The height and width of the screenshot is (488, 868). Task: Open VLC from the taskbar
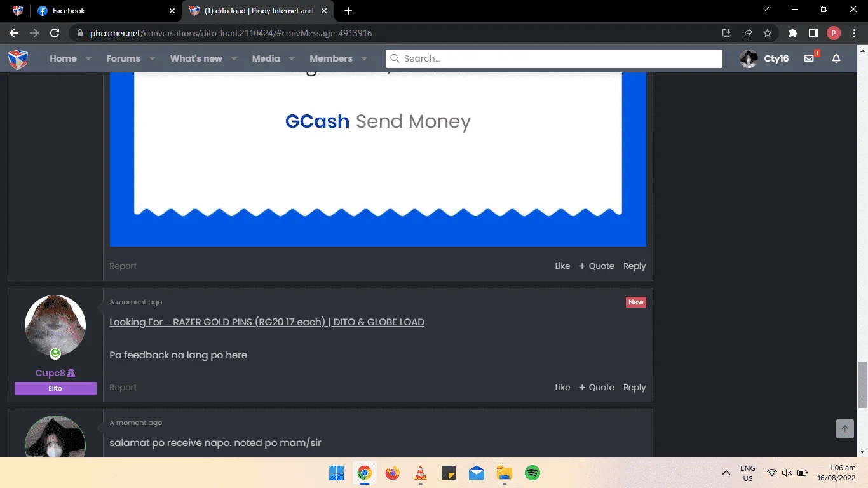click(420, 473)
